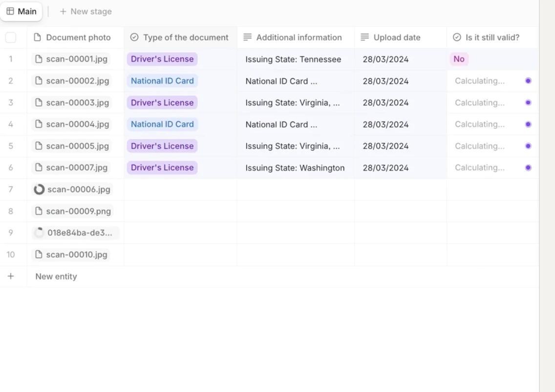The image size is (555, 392).
Task: Open the Is it still valid? column header
Action: point(492,37)
